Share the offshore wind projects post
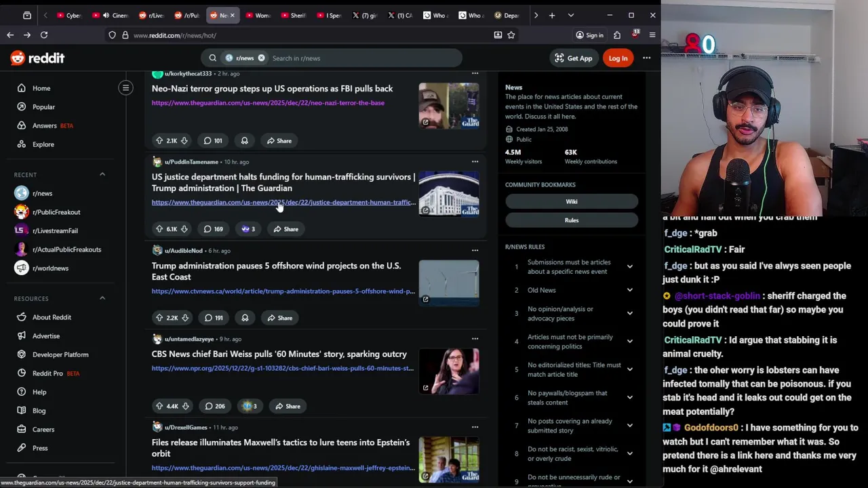 [x=279, y=318]
